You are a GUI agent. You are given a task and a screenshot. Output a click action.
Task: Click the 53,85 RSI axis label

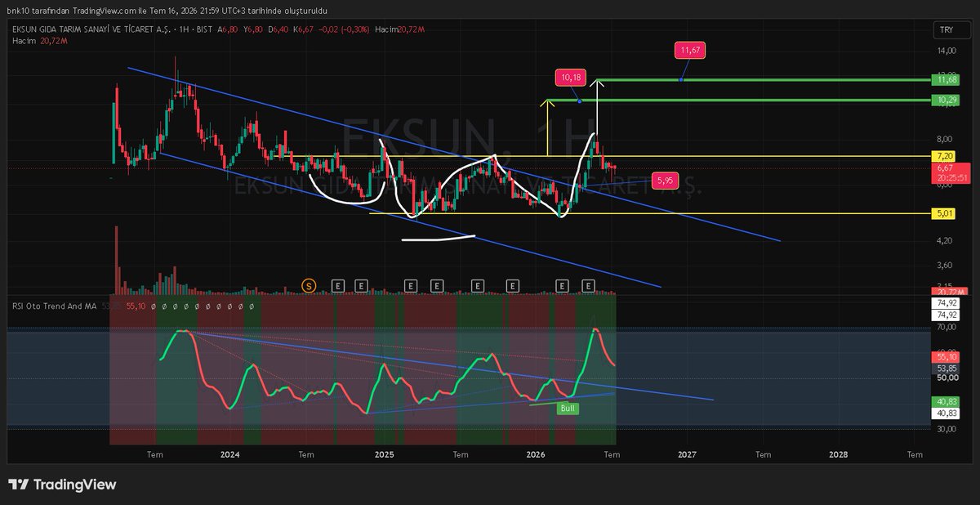tap(947, 369)
